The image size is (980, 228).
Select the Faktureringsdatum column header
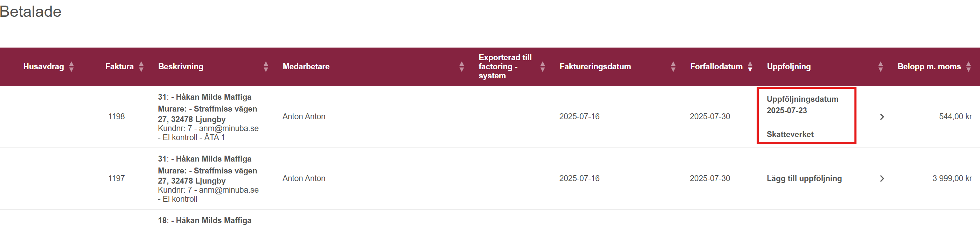[595, 66]
